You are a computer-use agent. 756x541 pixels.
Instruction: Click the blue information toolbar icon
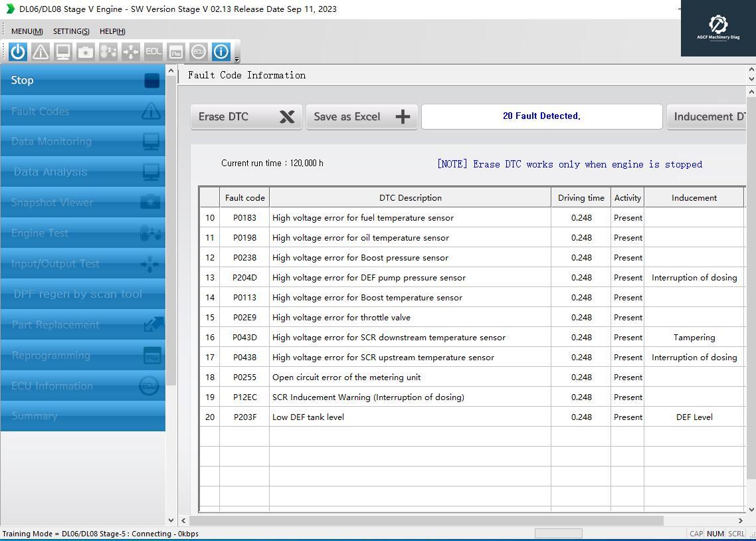(x=221, y=52)
